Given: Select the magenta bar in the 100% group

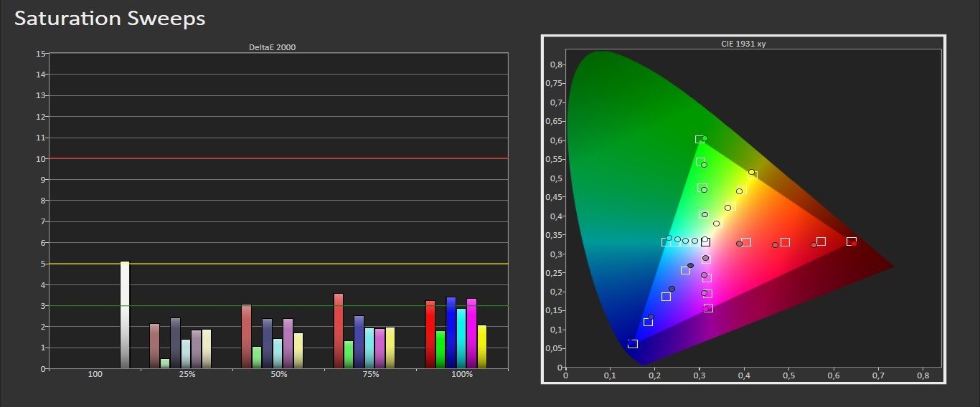Looking at the screenshot, I should click(x=471, y=334).
